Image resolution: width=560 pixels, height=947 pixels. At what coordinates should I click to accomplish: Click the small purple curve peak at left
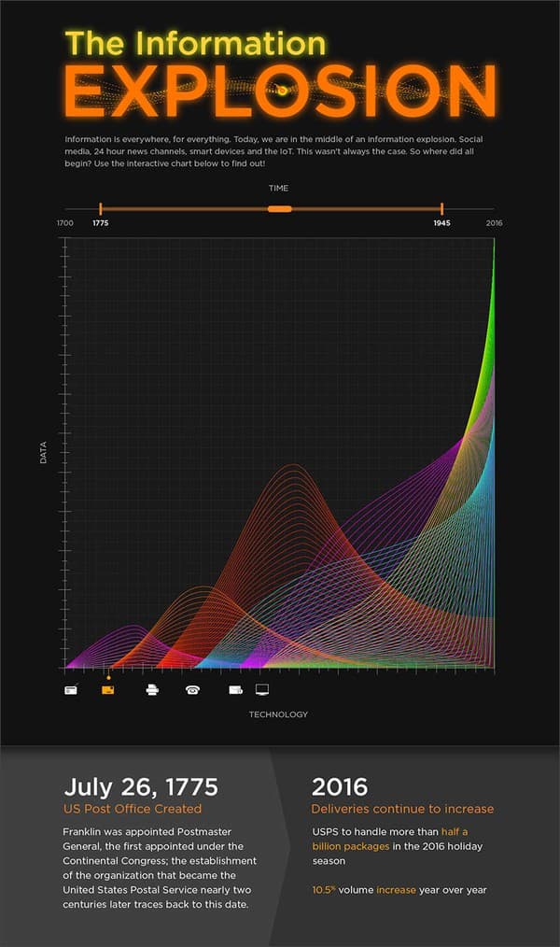[x=135, y=627]
